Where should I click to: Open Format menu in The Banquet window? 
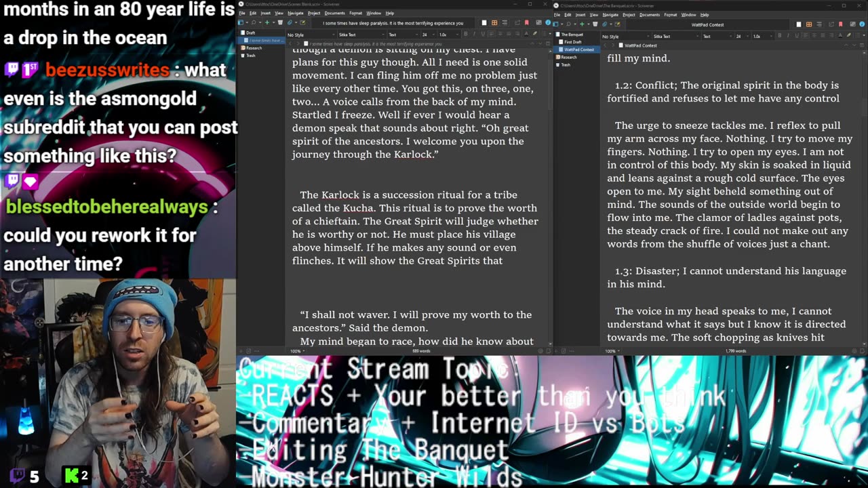pyautogui.click(x=671, y=14)
